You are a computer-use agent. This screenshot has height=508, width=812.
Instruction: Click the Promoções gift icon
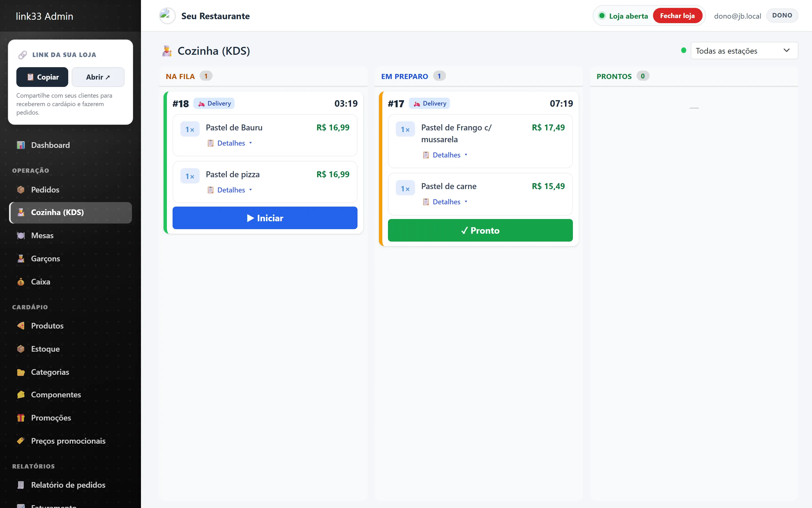21,418
